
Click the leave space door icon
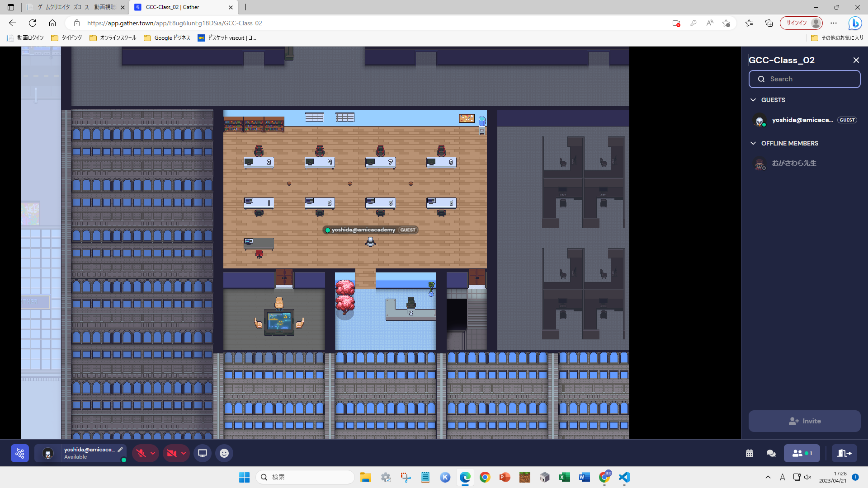[844, 453]
